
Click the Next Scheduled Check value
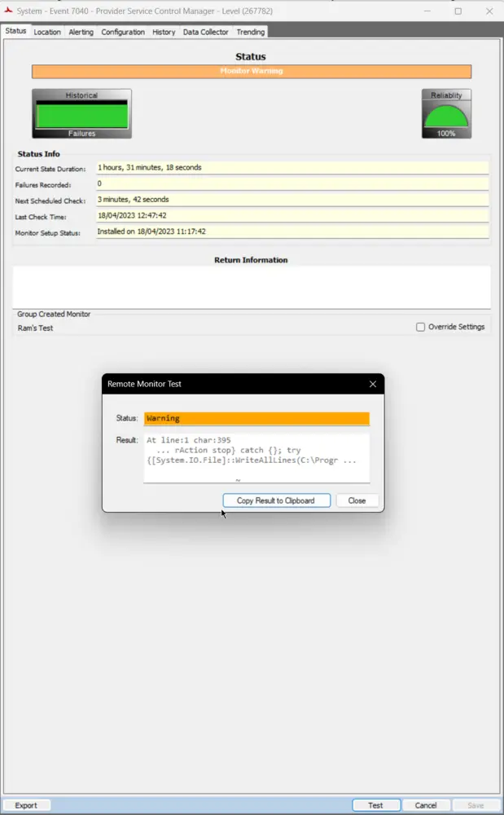[x=292, y=200]
